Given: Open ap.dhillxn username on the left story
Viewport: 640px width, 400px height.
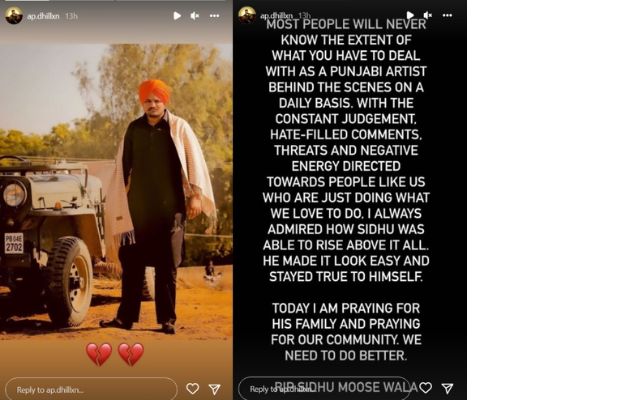Looking at the screenshot, I should click(43, 16).
